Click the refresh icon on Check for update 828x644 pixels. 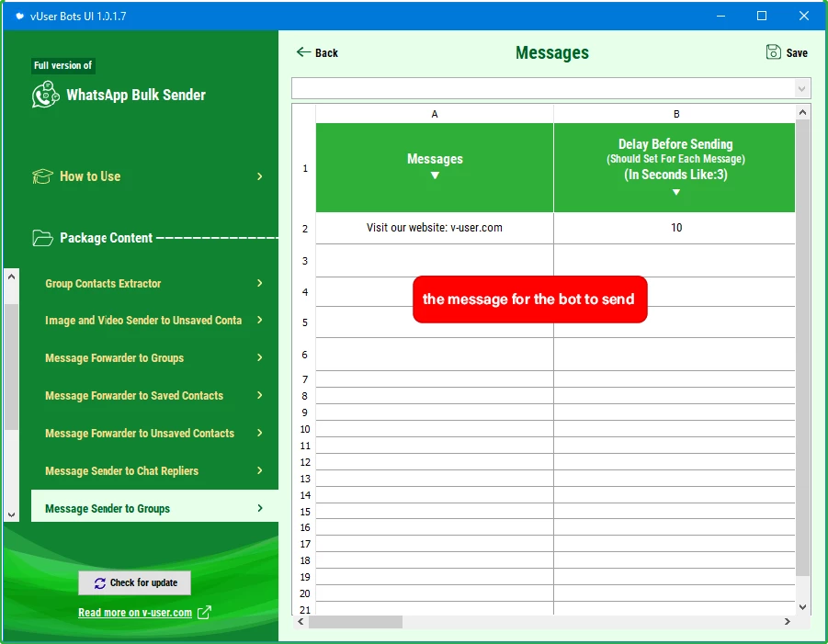coord(100,582)
